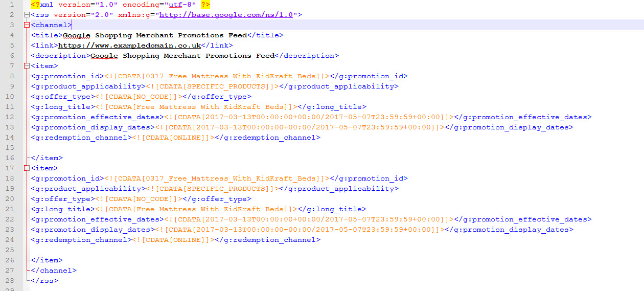Collapse the channel fold marker on line 3
644x291 pixels.
tap(26, 25)
